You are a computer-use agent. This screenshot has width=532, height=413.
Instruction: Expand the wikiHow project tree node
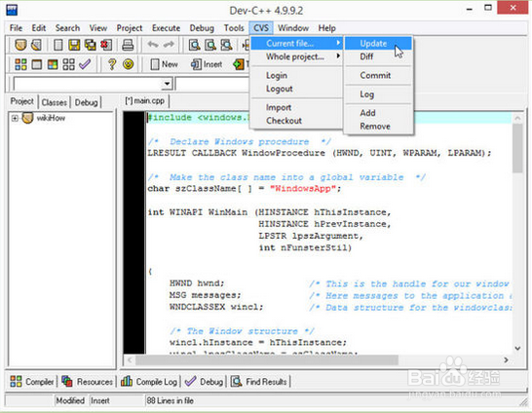(x=15, y=118)
